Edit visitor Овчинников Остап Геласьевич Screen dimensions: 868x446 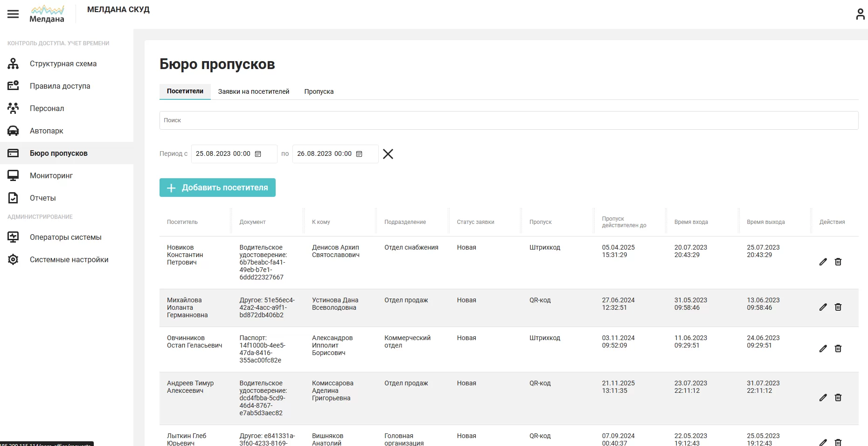click(x=823, y=348)
